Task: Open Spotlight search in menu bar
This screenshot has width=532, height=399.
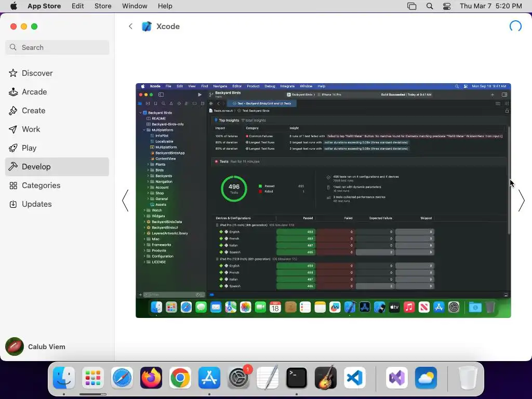Action: coord(430,6)
